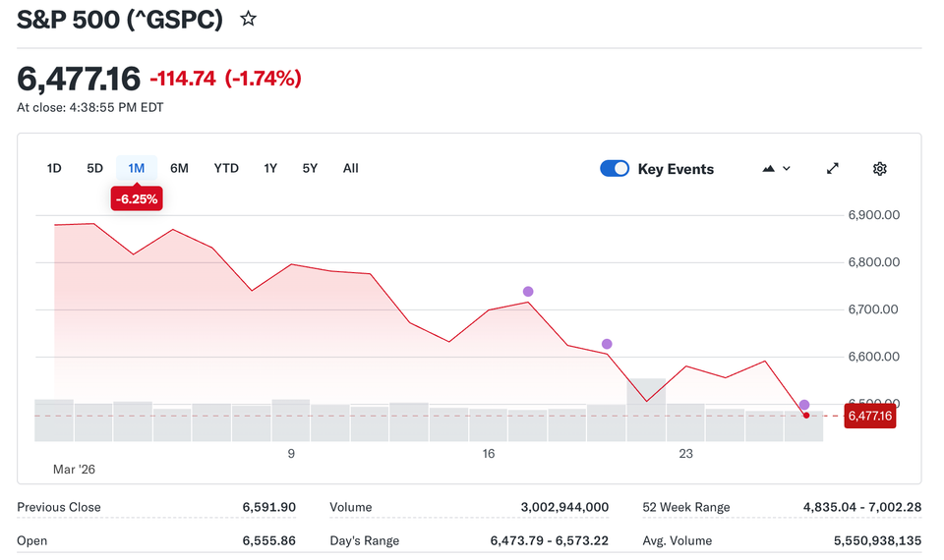Select the 5Y time range
Image resolution: width=944 pixels, height=560 pixels.
[310, 168]
